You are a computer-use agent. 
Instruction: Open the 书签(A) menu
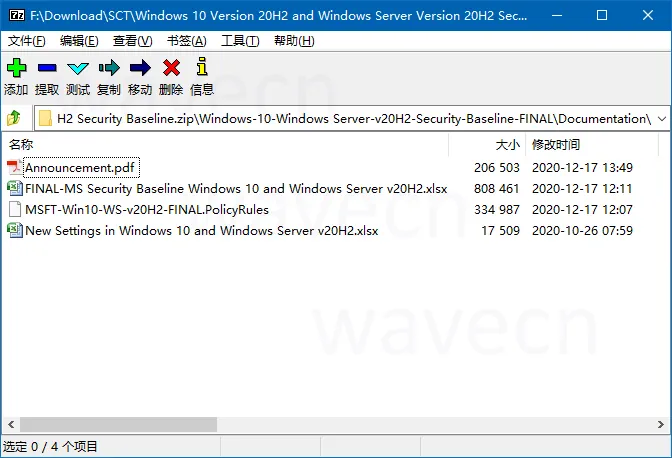coord(186,41)
